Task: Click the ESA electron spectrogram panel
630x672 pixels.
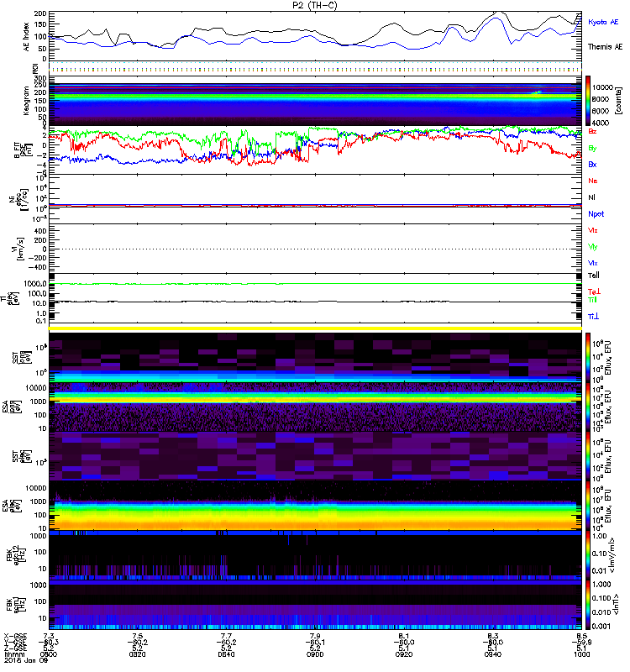Action: pos(315,506)
